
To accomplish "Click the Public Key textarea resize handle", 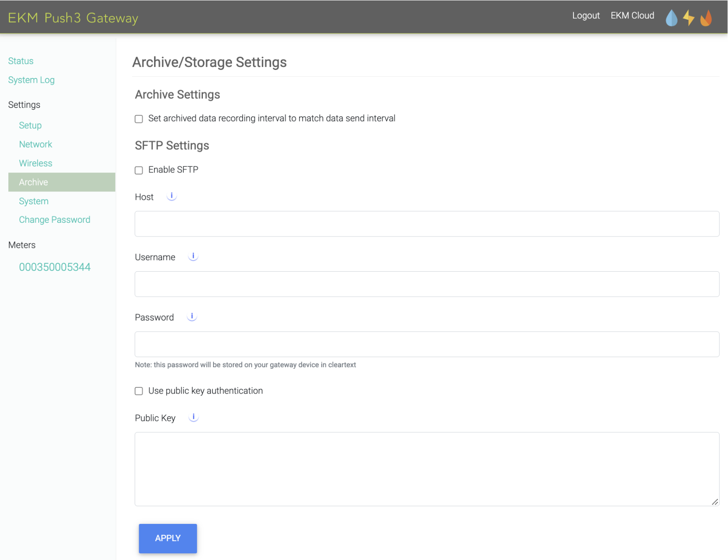I will pos(715,502).
